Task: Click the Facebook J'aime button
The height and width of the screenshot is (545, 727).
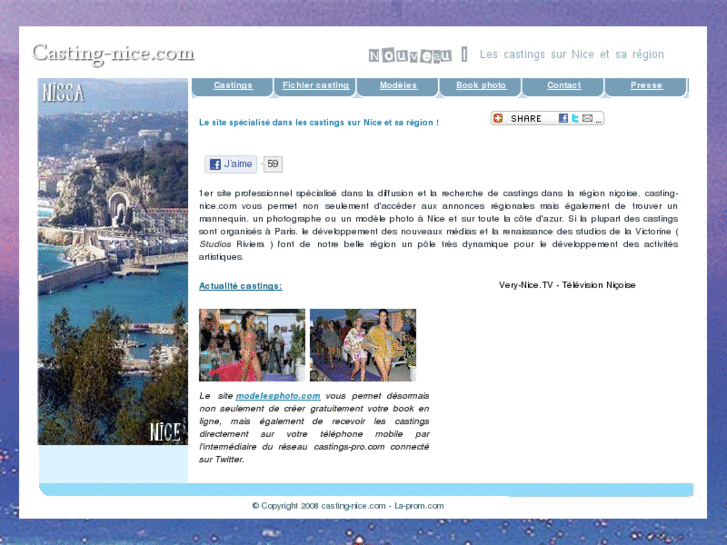Action: 231,164
